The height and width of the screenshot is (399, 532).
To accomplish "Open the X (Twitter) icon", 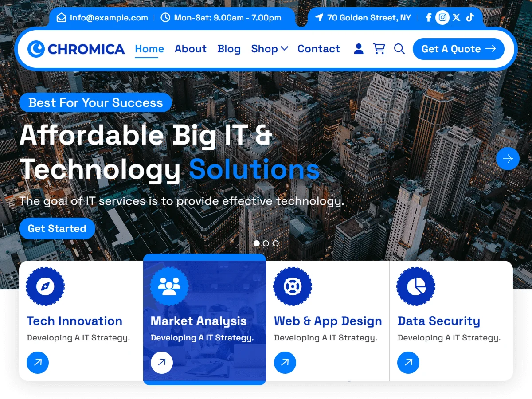I will coord(457,18).
